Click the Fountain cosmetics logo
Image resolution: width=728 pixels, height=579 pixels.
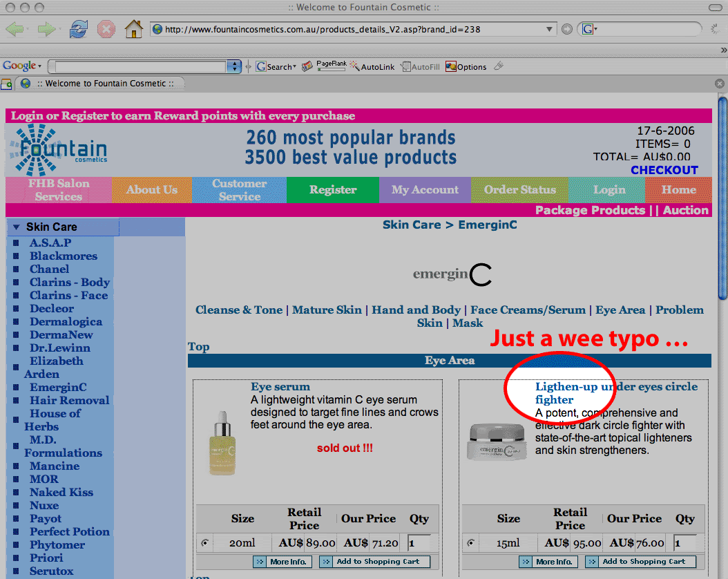[59, 149]
